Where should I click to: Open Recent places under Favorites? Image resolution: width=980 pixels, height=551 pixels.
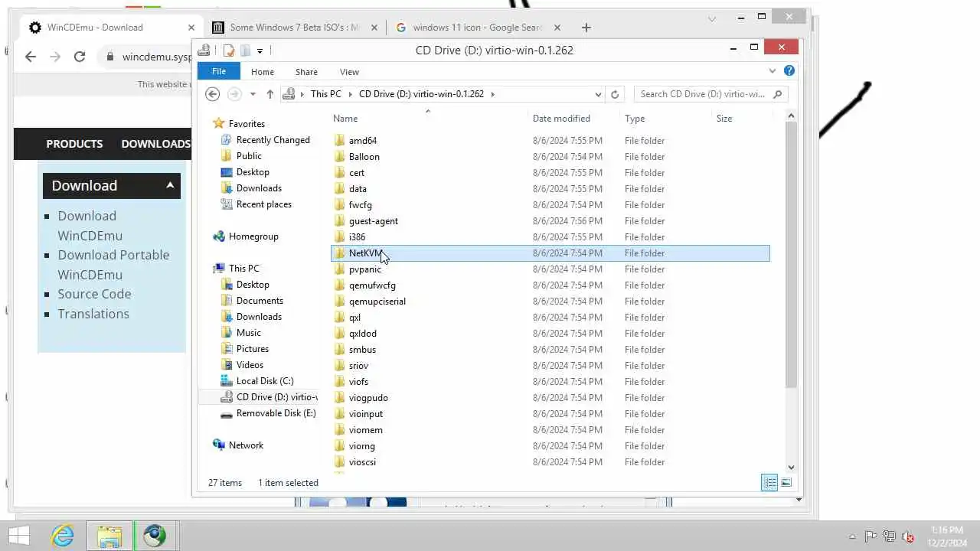(263, 204)
